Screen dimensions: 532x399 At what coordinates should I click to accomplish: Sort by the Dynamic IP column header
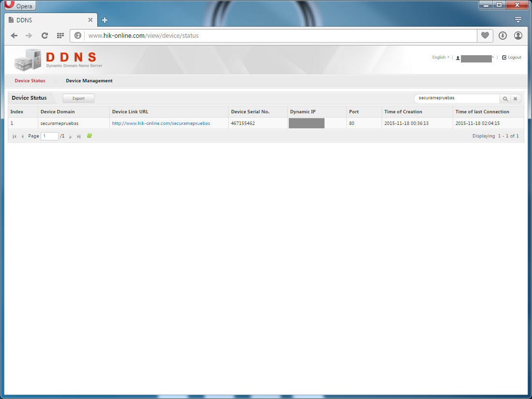pyautogui.click(x=317, y=112)
